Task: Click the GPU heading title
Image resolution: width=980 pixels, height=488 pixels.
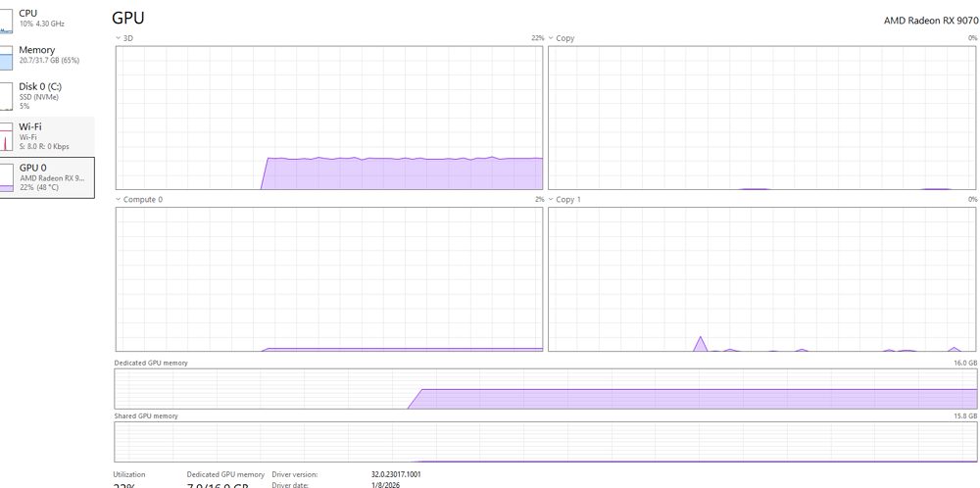Action: point(127,18)
